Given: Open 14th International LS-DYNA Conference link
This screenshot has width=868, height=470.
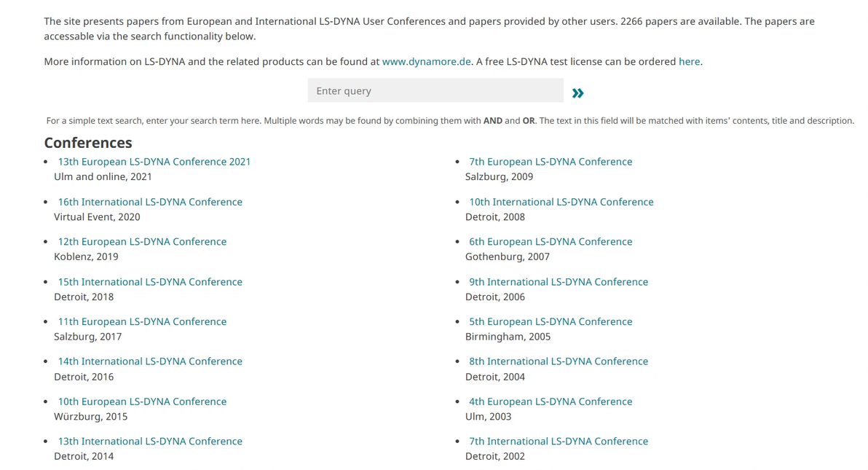Looking at the screenshot, I should coord(150,361).
